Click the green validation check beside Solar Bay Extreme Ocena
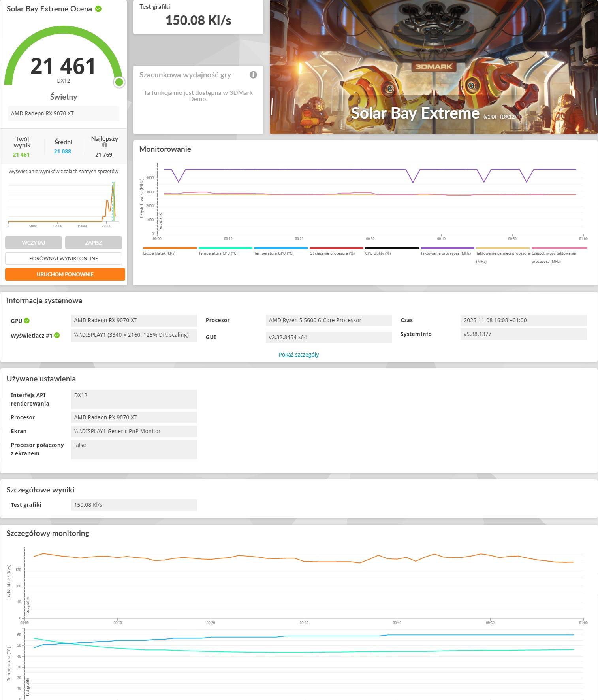This screenshot has width=598, height=700. pos(98,9)
